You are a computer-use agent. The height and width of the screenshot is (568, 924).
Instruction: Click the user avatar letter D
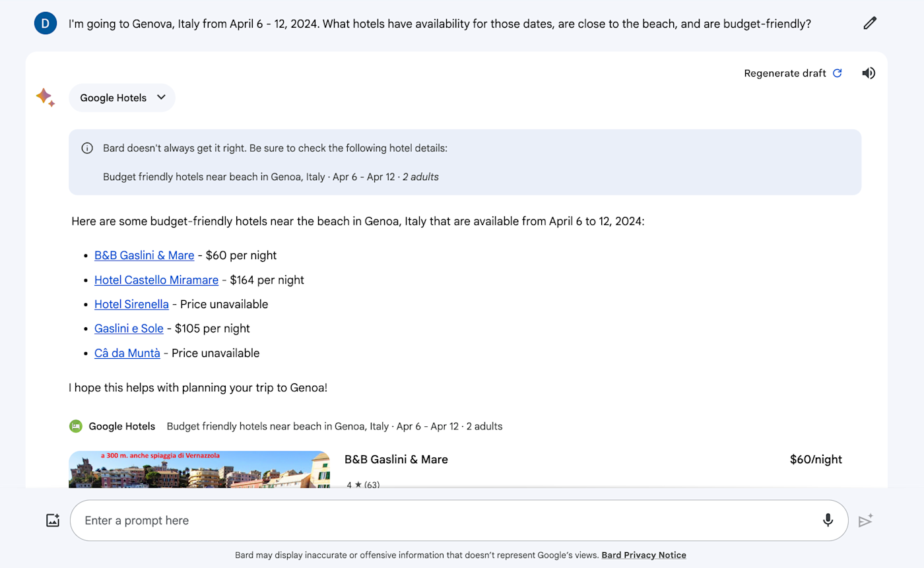pos(45,24)
